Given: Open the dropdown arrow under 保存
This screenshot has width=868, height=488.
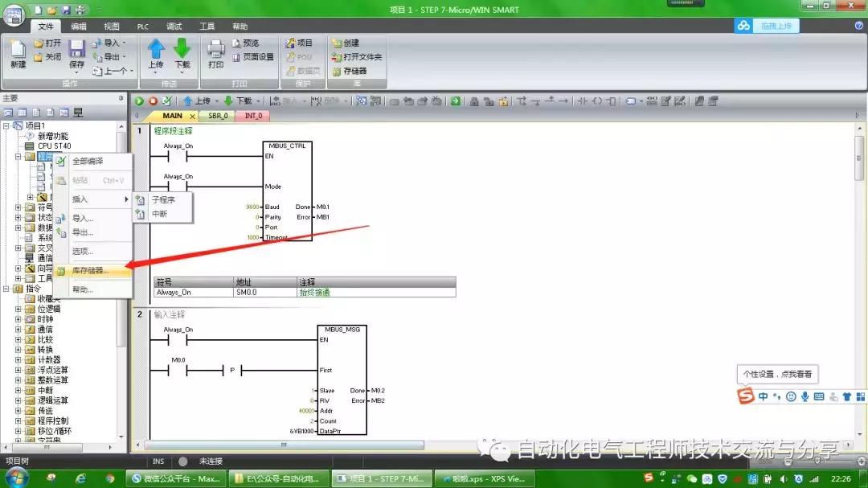Looking at the screenshot, I should coord(76,72).
